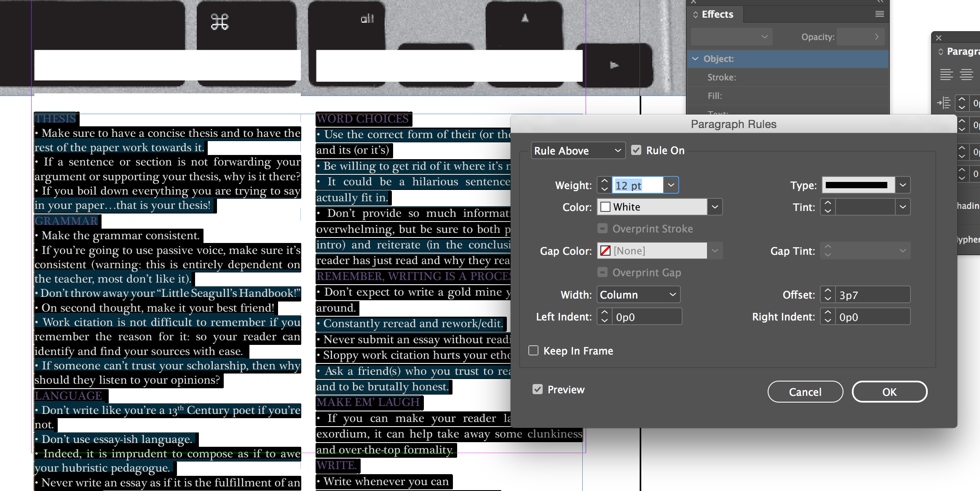The height and width of the screenshot is (491, 980).
Task: Open the Rule Above dropdown
Action: (578, 150)
